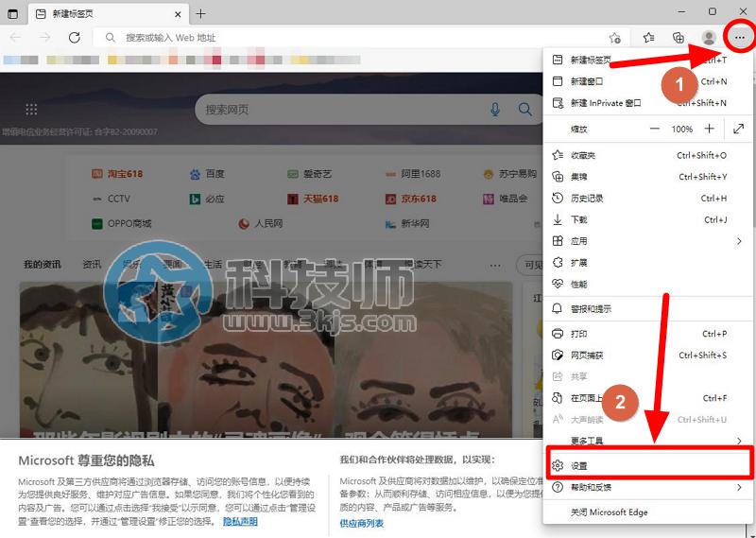Open the 隐私声明 link
The height and width of the screenshot is (538, 756).
tap(240, 522)
